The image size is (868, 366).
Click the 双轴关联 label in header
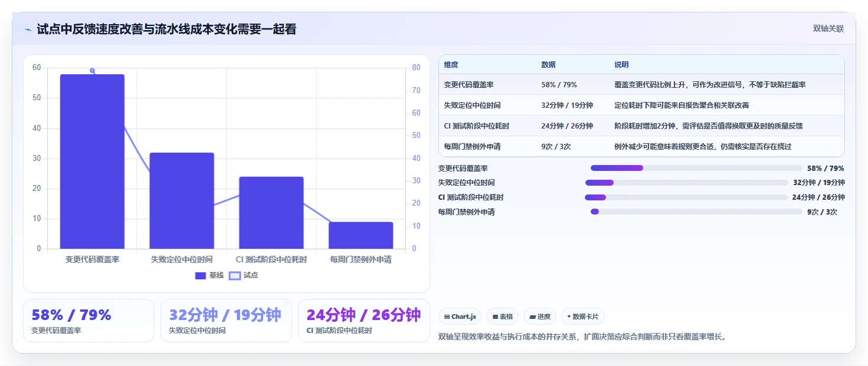[x=828, y=29]
